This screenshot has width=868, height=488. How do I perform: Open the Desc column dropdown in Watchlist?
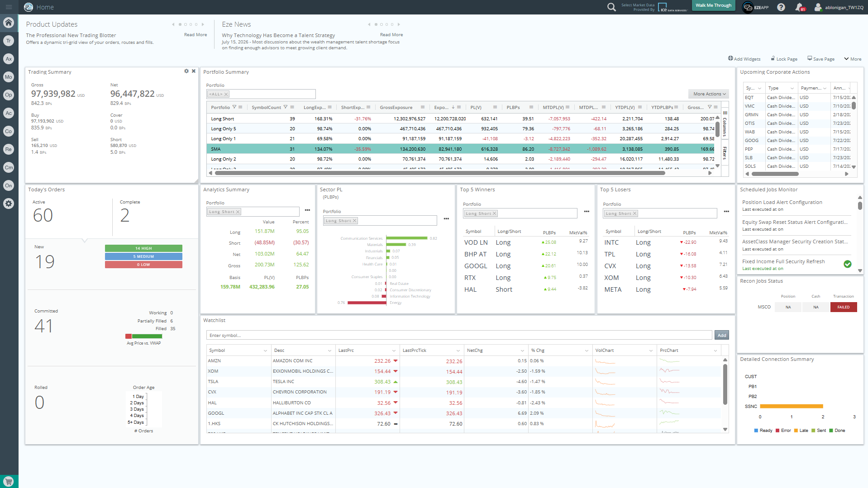click(x=329, y=351)
